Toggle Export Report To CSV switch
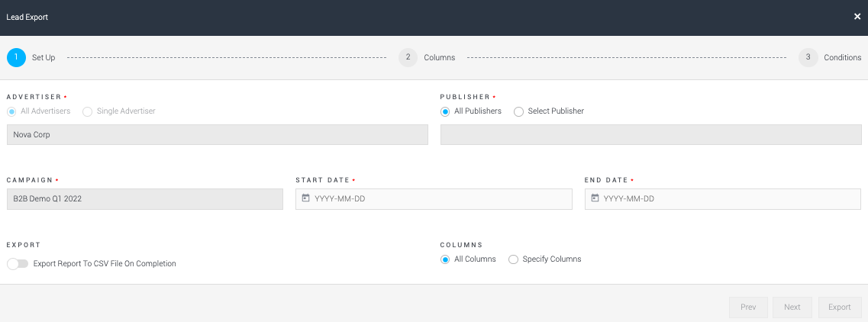 pyautogui.click(x=18, y=264)
